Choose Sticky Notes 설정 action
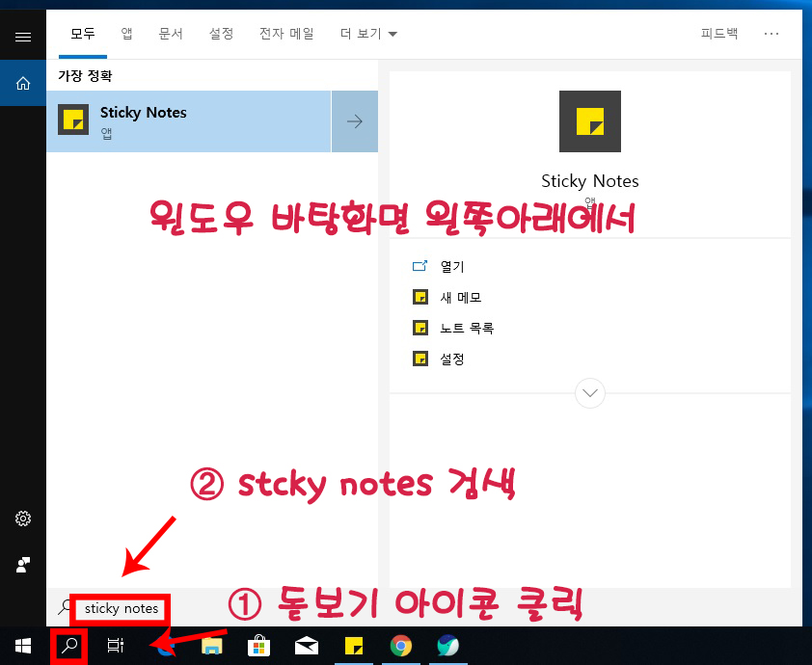Screen dimensions: 812x665 point(452,359)
